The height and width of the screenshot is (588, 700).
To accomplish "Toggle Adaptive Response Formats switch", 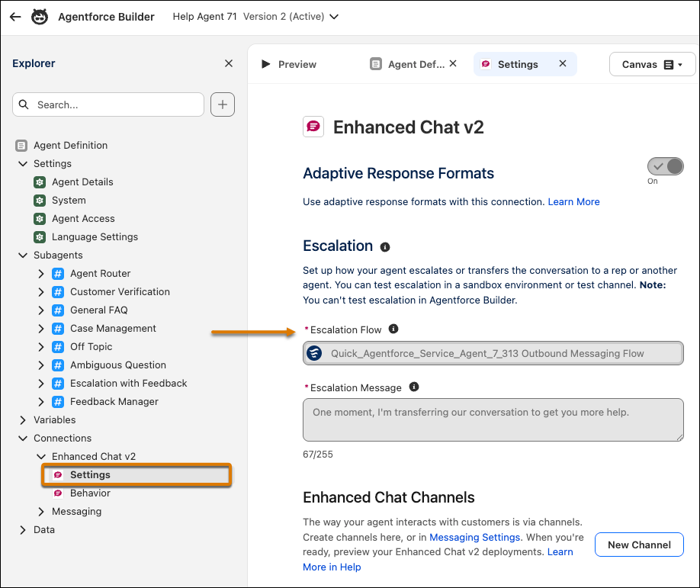I will click(x=665, y=166).
